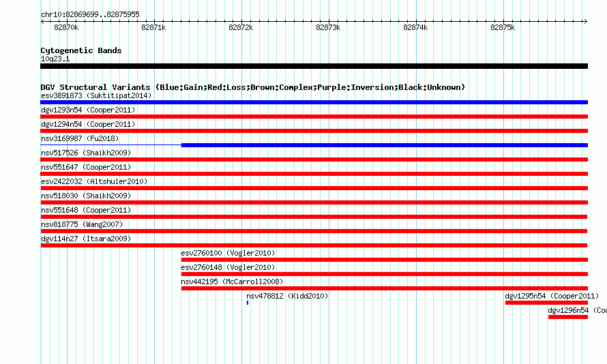Image resolution: width=607 pixels, height=364 pixels.
Task: Click the red nsv442195 loss bar
Action: pyautogui.click(x=385, y=288)
